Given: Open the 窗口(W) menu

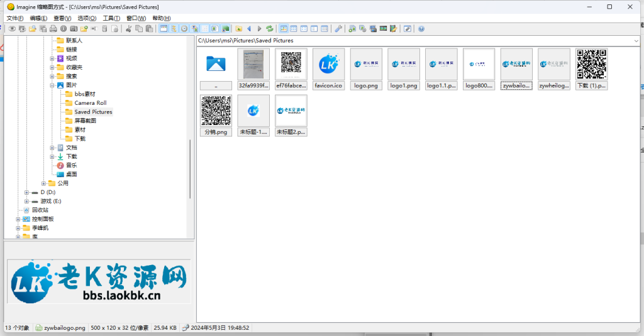Looking at the screenshot, I should [x=136, y=18].
